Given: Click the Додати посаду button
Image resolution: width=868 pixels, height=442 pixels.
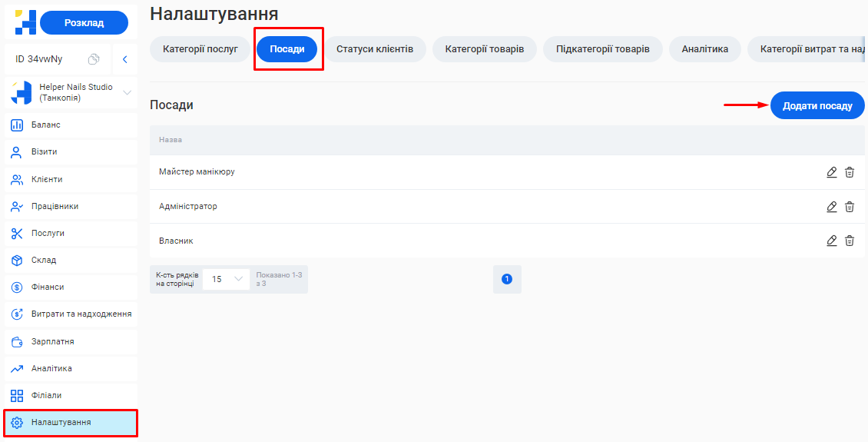Looking at the screenshot, I should click(817, 106).
